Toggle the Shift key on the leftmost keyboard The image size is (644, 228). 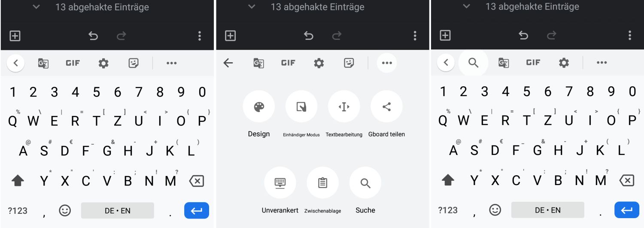click(x=18, y=181)
